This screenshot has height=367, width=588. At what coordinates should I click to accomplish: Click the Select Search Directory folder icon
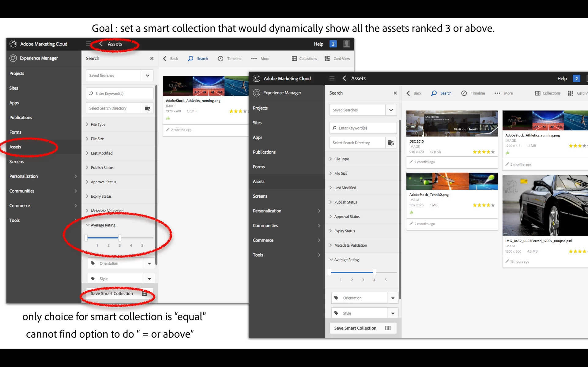point(147,108)
